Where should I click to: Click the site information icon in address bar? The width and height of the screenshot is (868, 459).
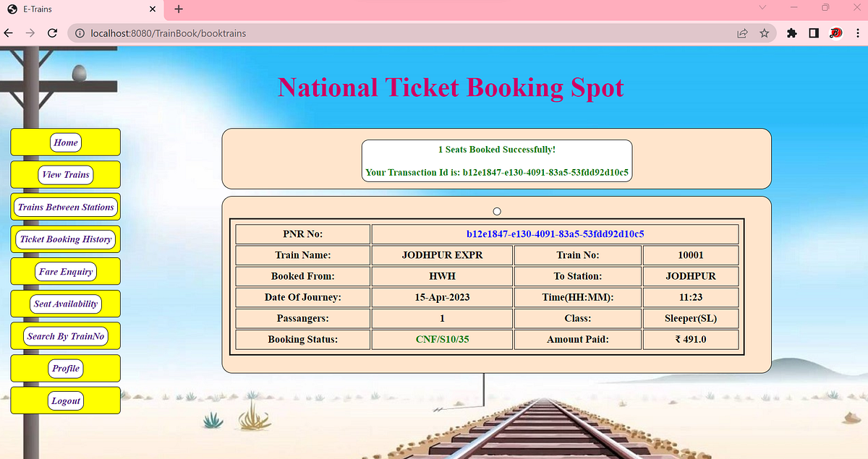click(x=79, y=33)
